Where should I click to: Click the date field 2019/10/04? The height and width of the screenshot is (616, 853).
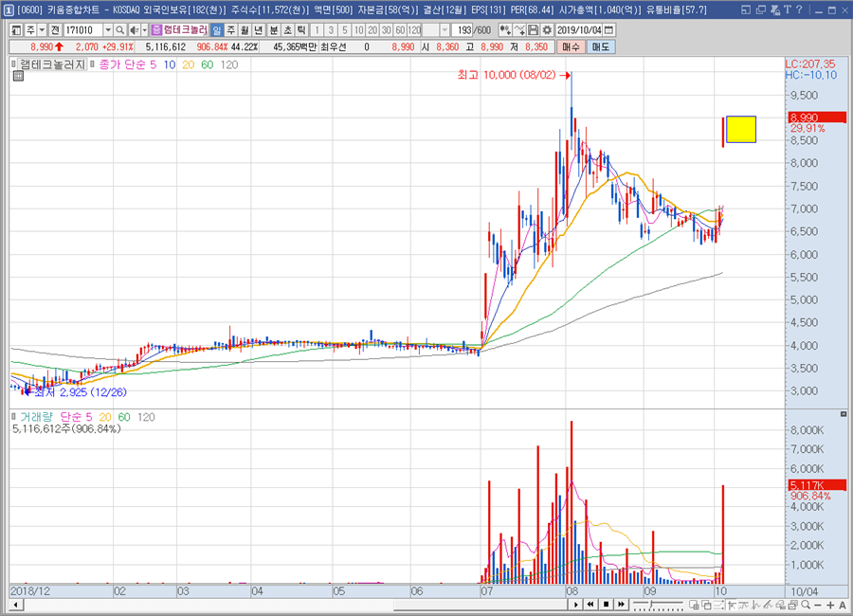579,30
